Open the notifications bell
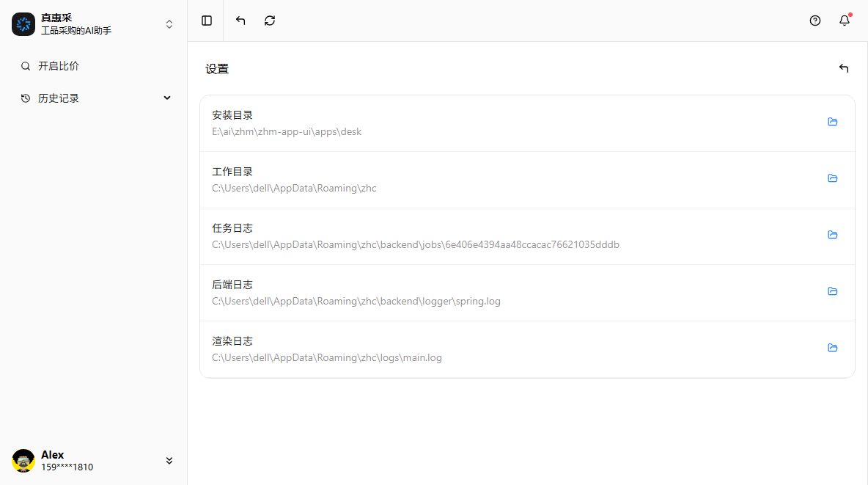 [x=845, y=21]
